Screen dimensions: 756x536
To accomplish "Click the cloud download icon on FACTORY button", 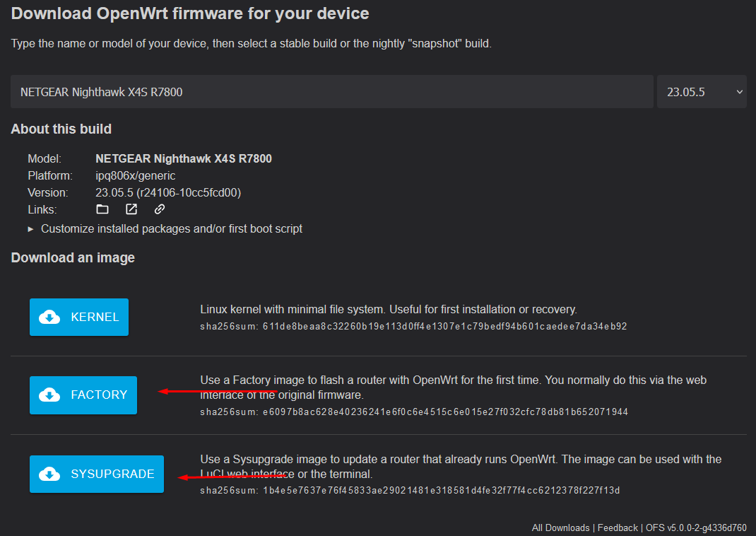I will click(49, 395).
